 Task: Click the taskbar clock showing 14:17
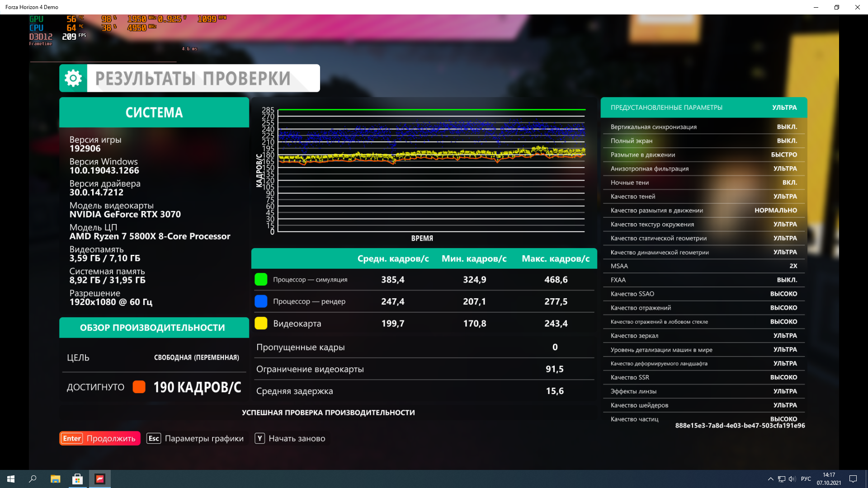[x=829, y=479]
